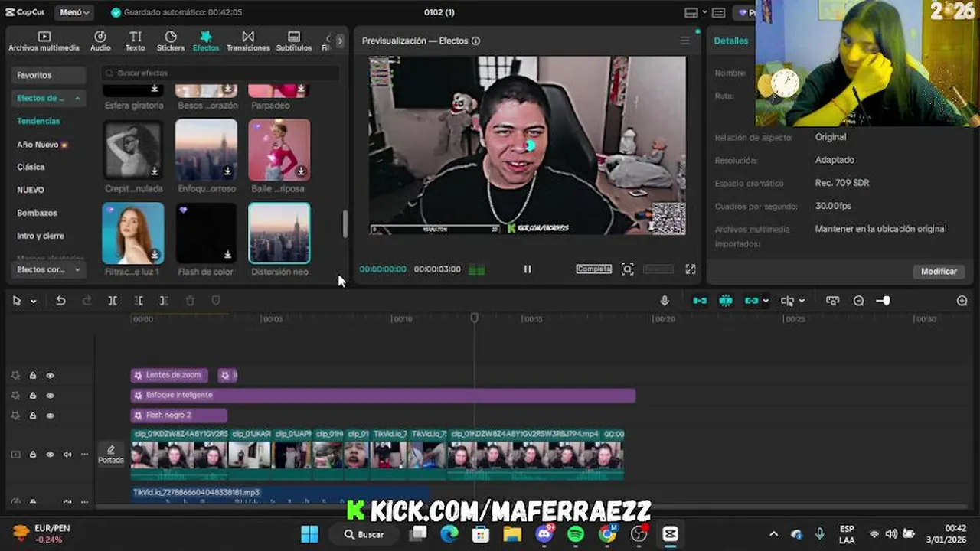Click the Previsualización info icon
This screenshot has height=551, width=980.
click(x=475, y=41)
